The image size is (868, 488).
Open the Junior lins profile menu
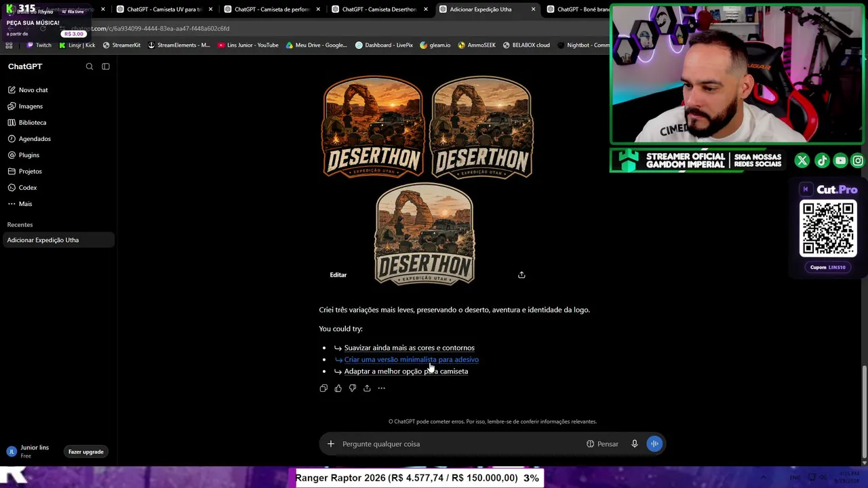28,451
